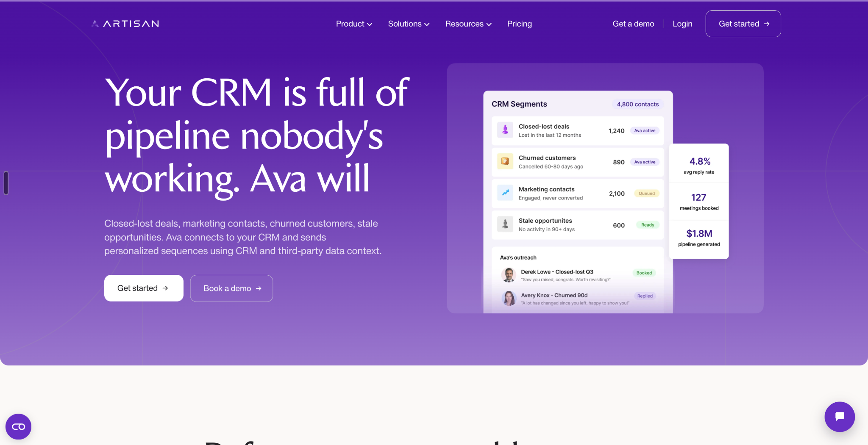This screenshot has height=445, width=868.
Task: Click the Queued status badge
Action: click(647, 193)
